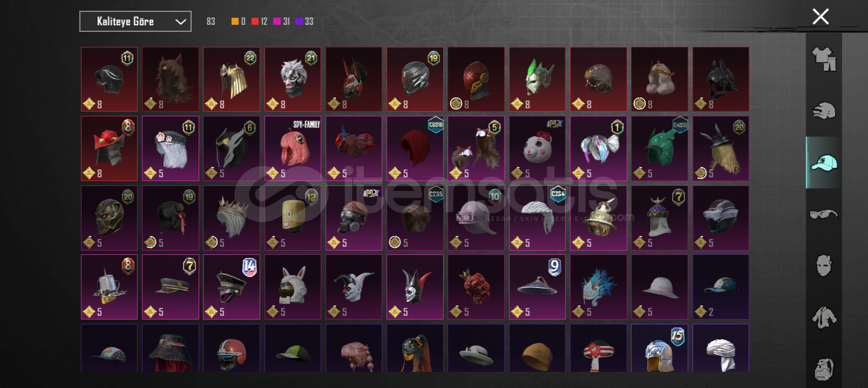The image size is (868, 388).
Task: Choose the clown mask with white hair
Action: pyautogui.click(x=293, y=79)
